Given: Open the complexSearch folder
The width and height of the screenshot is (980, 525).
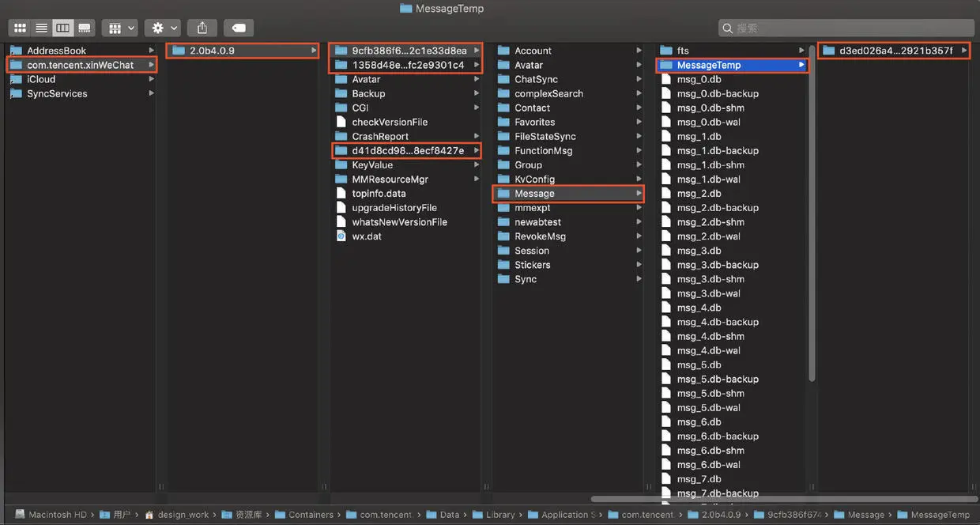Looking at the screenshot, I should (x=569, y=93).
